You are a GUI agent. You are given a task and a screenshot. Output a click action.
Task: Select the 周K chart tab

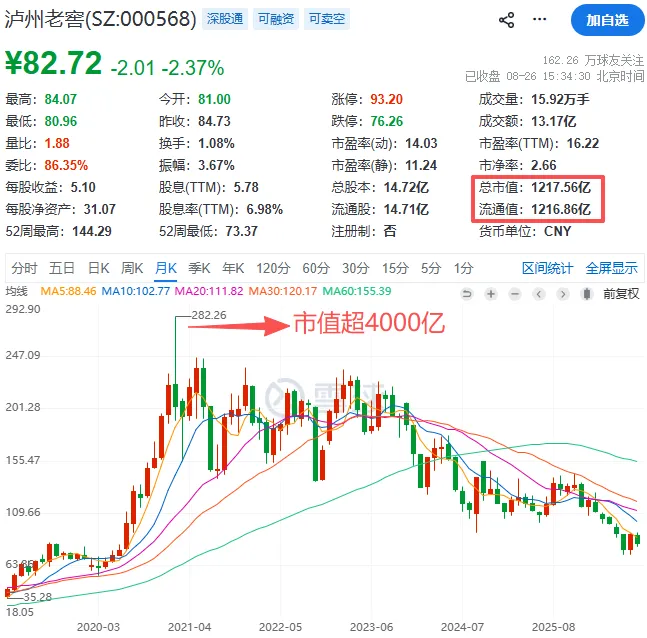(x=132, y=268)
